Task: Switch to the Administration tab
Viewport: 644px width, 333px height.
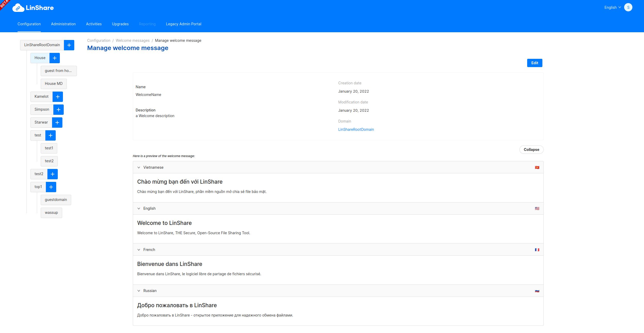Action: point(63,24)
